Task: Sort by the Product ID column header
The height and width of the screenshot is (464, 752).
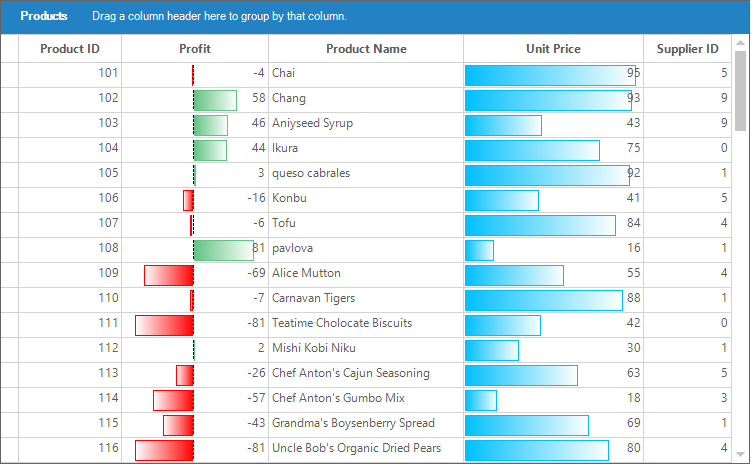Action: pyautogui.click(x=70, y=49)
